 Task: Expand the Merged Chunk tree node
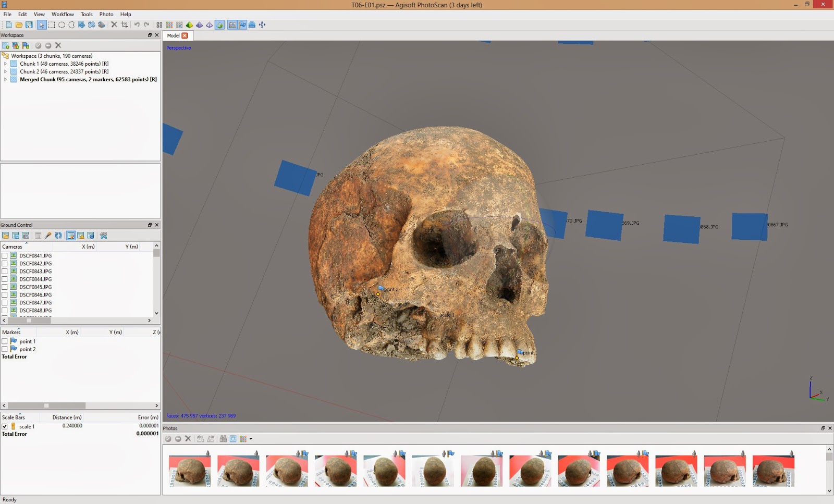click(5, 80)
